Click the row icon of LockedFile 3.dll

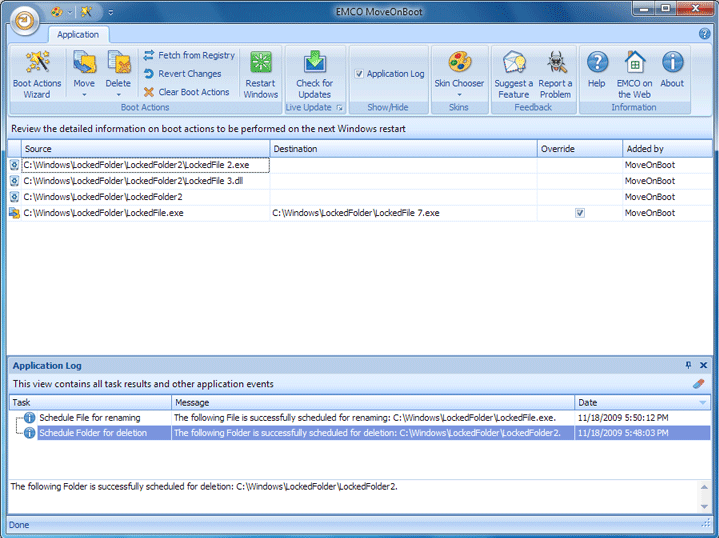(x=14, y=181)
